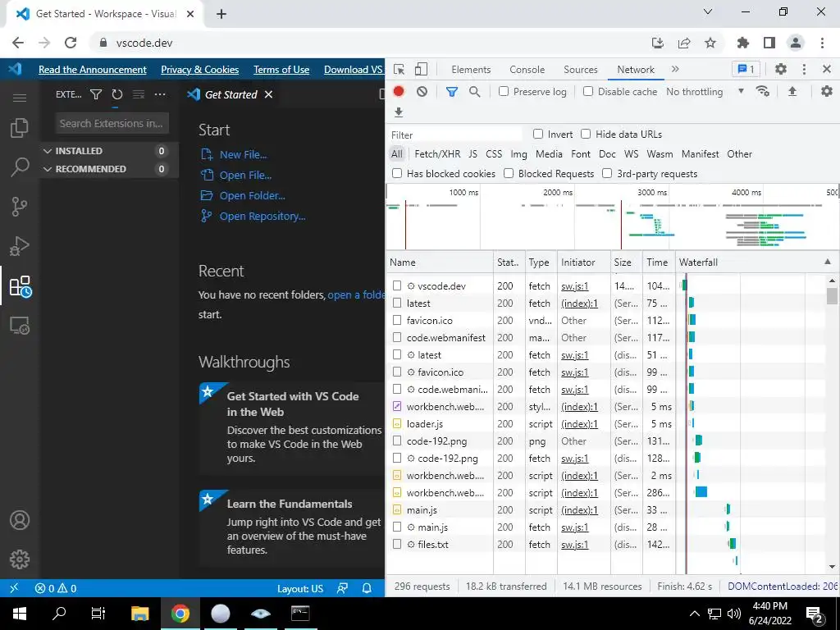
Task: Clear extensions search results icon
Action: (138, 95)
